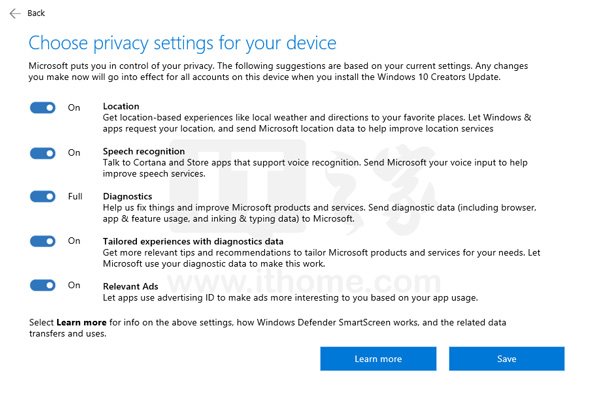Turn off the Relevant Ads switch
This screenshot has width=600, height=393.
[43, 285]
